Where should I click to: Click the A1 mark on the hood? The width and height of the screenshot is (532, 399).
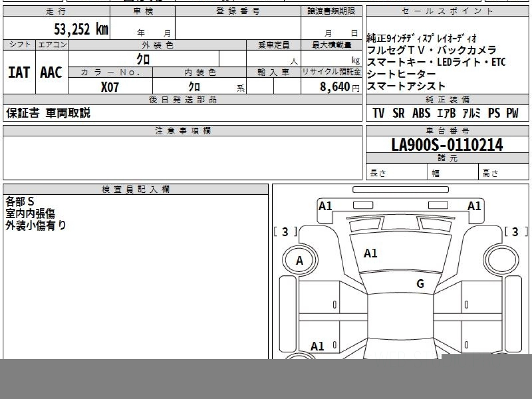371,253
